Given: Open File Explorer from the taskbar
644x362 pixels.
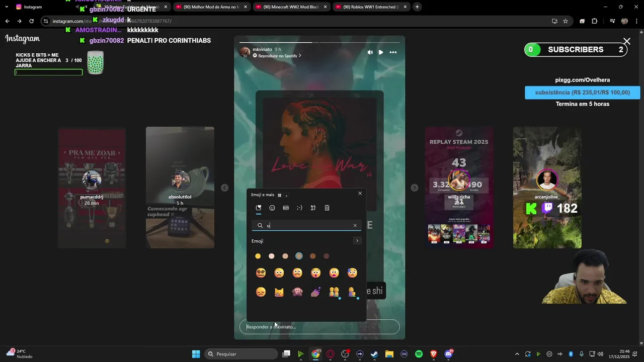Looking at the screenshot, I should point(389,354).
